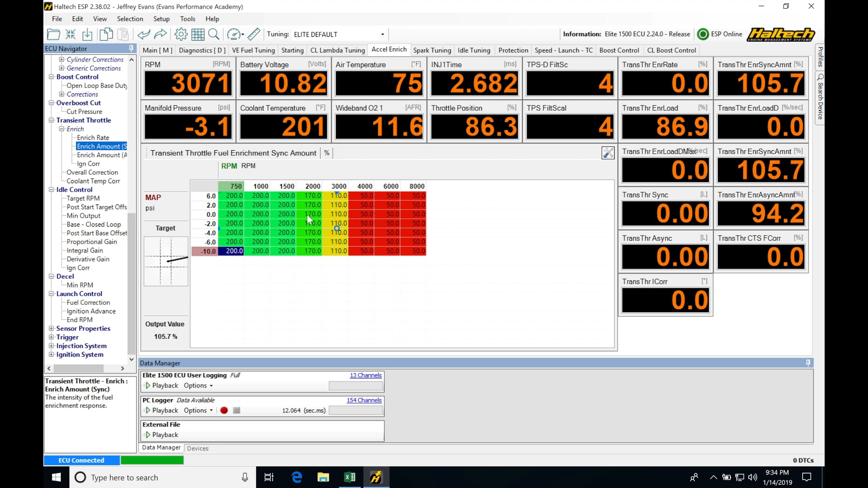Click the online connection status icon

tap(703, 34)
